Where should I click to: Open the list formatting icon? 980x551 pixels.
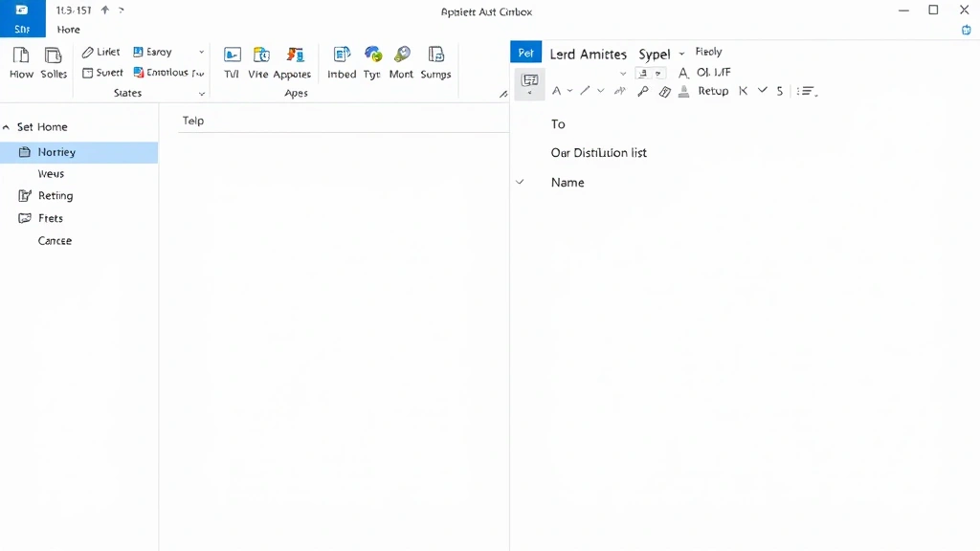click(x=808, y=92)
